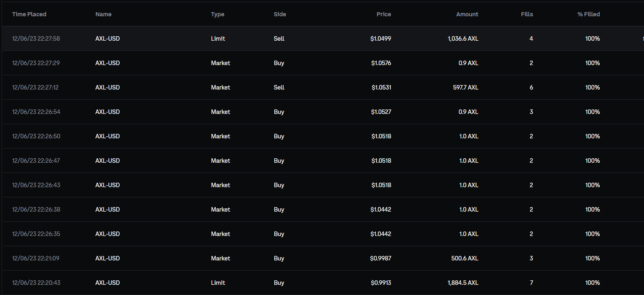The width and height of the screenshot is (644, 295).
Task: Click the Side column header
Action: (x=280, y=14)
